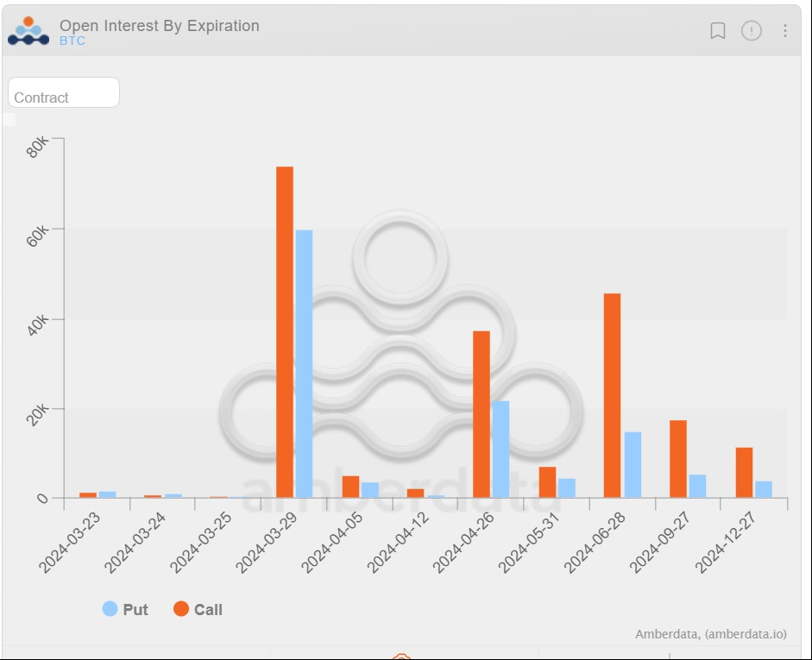Open the three-dot options menu
Viewport: 812px width, 660px height.
coord(785,31)
